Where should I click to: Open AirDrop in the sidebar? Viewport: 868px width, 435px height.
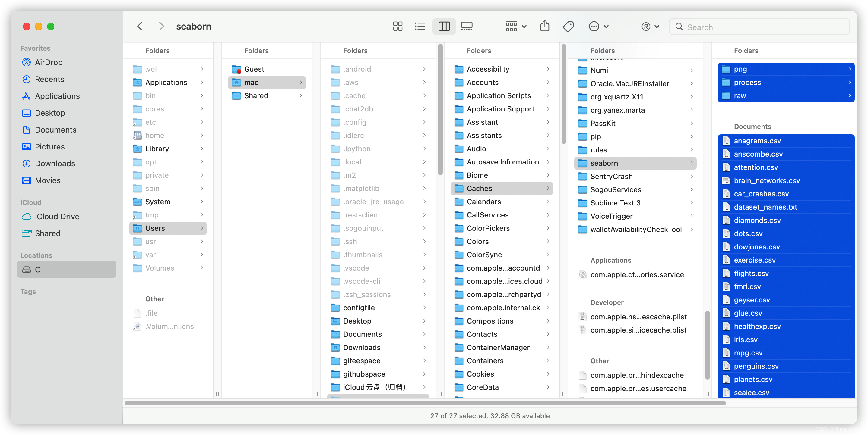coord(49,62)
